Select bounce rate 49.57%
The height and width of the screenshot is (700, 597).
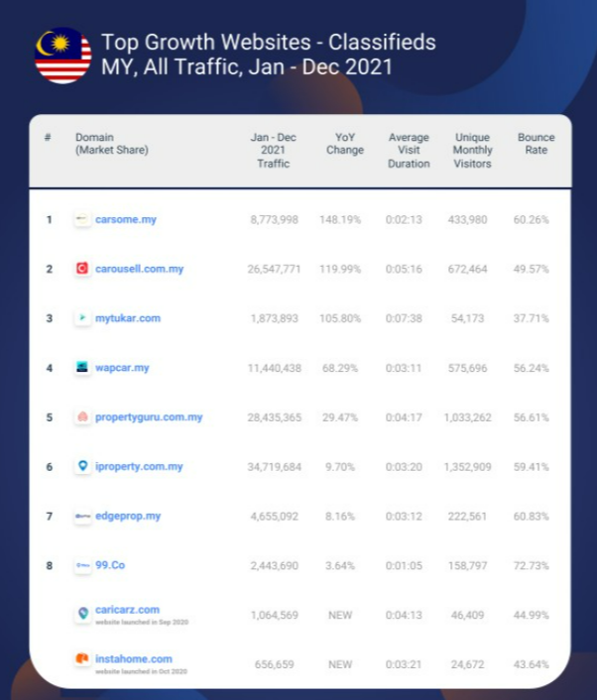pos(531,270)
